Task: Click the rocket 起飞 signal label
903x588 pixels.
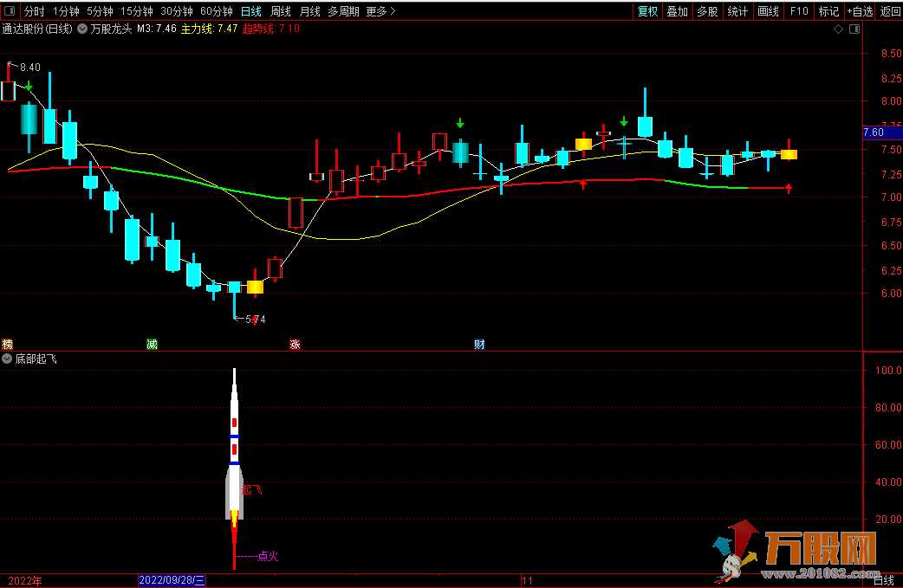Action: [x=251, y=489]
